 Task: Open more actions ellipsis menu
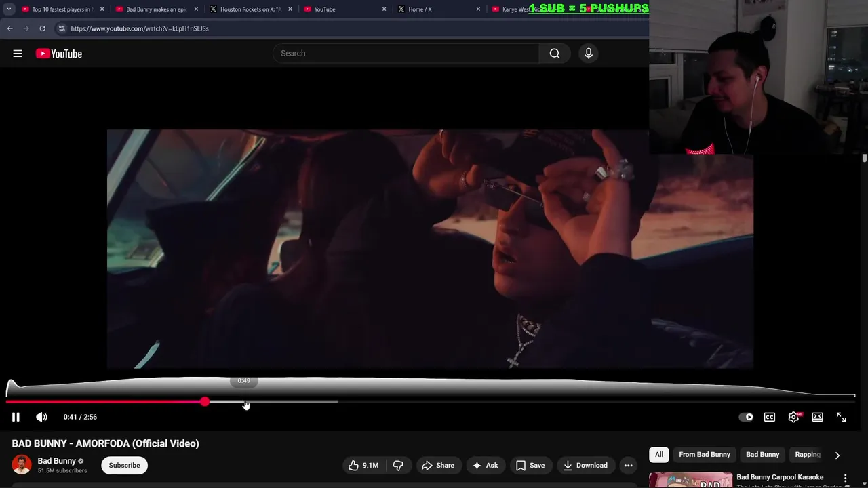point(629,465)
